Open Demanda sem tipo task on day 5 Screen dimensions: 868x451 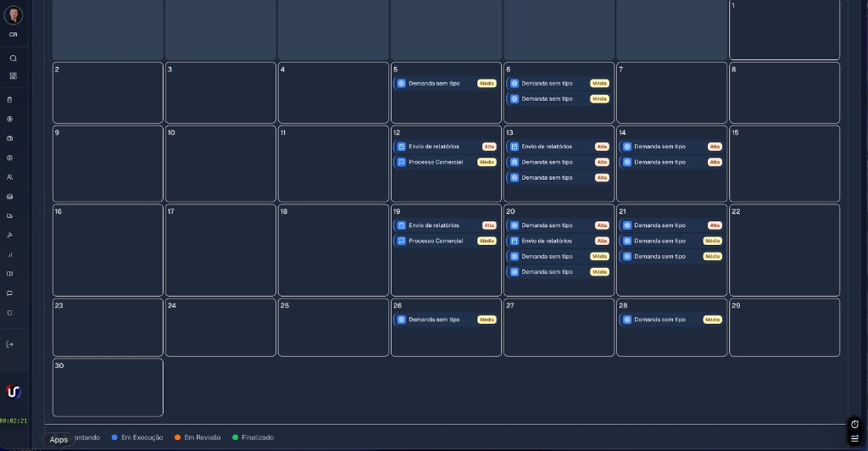[x=446, y=84]
